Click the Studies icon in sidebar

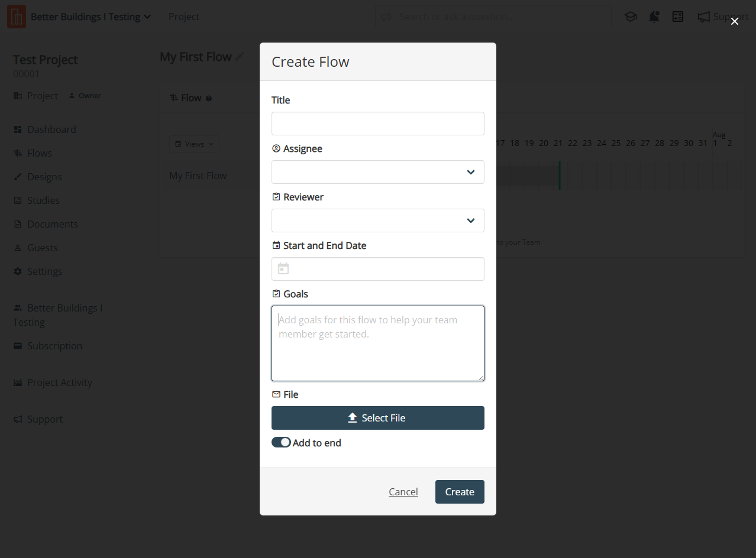click(x=18, y=200)
